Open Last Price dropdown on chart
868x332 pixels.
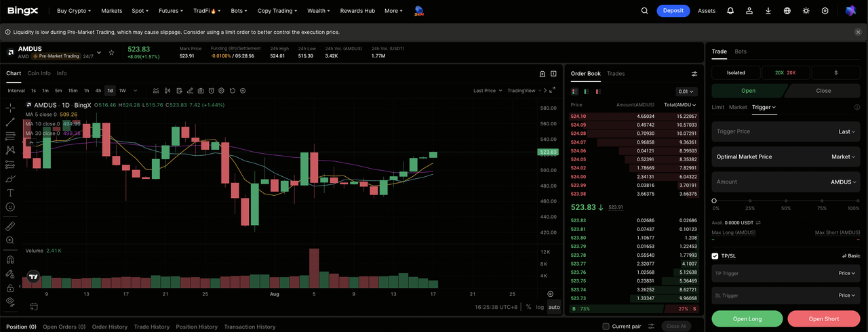pos(488,91)
